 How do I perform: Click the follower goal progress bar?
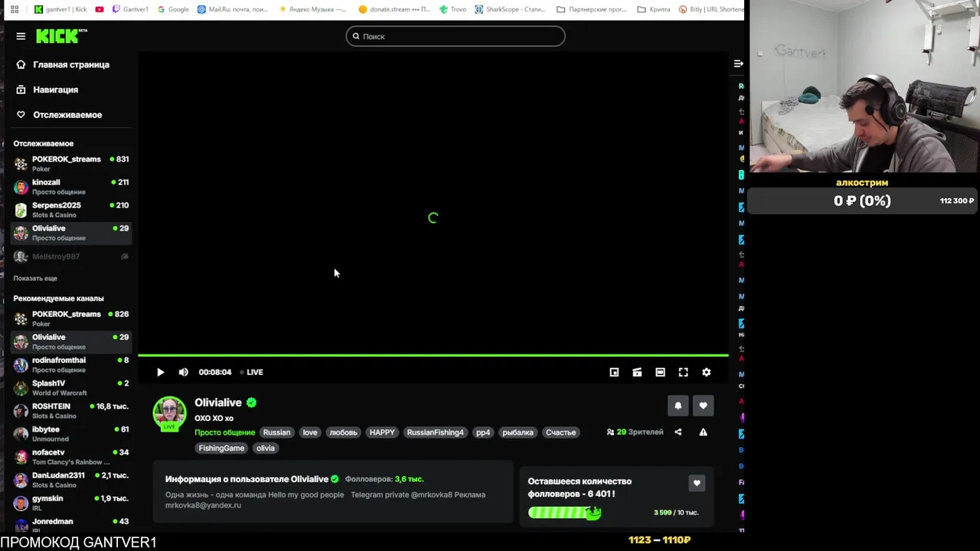pos(564,513)
